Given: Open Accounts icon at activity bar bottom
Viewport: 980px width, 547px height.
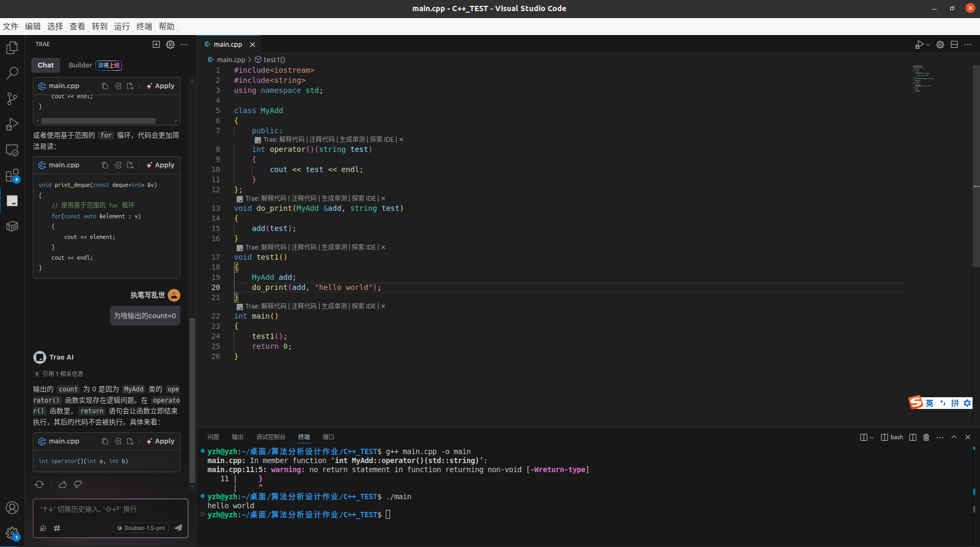Looking at the screenshot, I should pyautogui.click(x=12, y=508).
